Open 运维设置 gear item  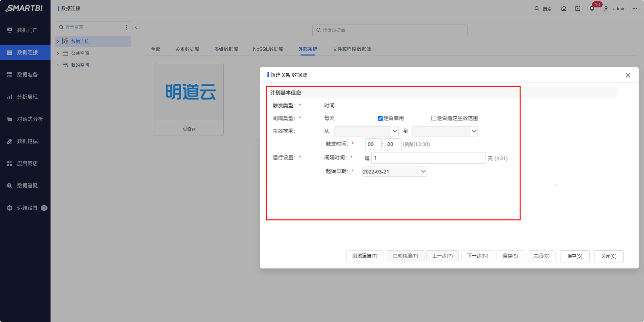tap(25, 208)
